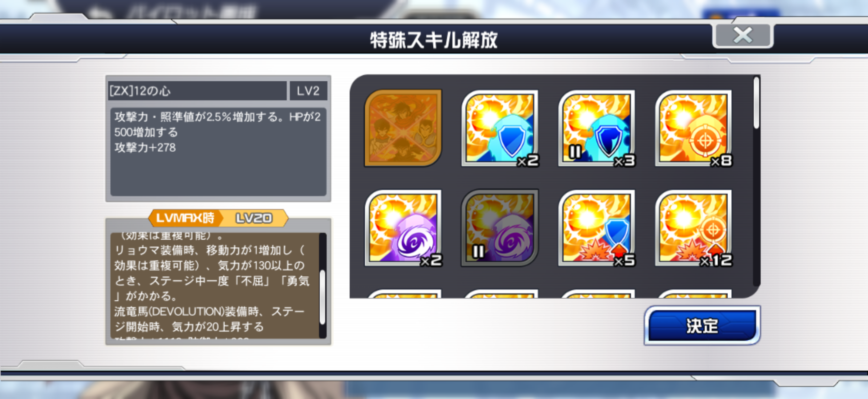Click the LV2 level indicator
This screenshot has height=399, width=868.
(309, 91)
